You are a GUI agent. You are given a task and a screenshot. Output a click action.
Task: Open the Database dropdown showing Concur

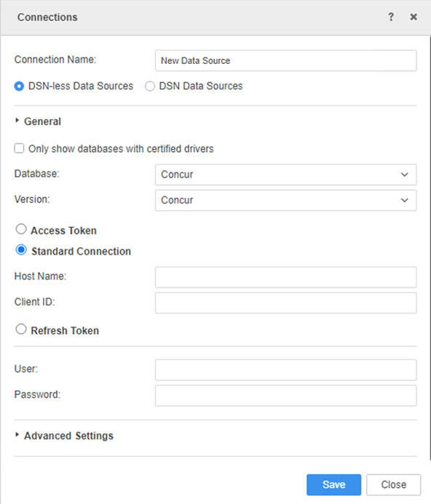click(x=285, y=175)
